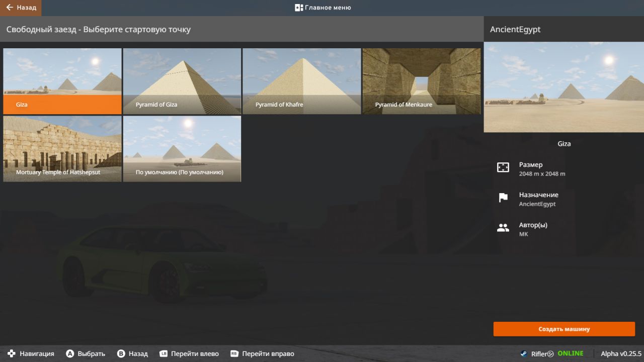
Task: Click the Steam icon next to Rifler
Action: [x=524, y=353]
